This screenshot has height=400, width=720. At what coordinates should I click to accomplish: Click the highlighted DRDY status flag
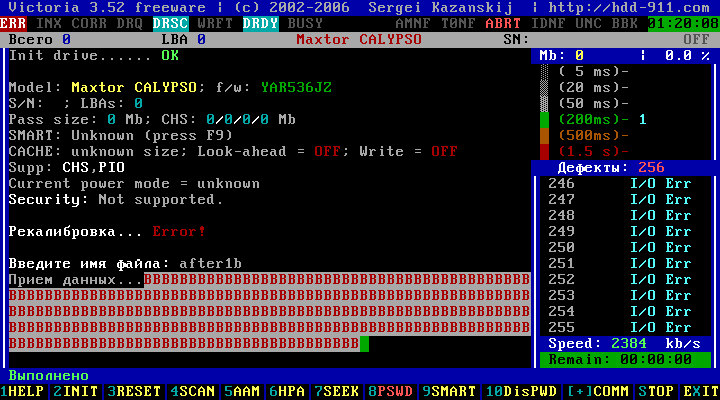click(260, 23)
